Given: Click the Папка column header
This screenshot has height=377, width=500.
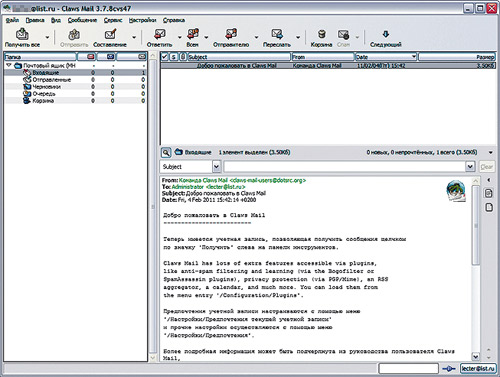Looking at the screenshot, I should click(x=41, y=57).
